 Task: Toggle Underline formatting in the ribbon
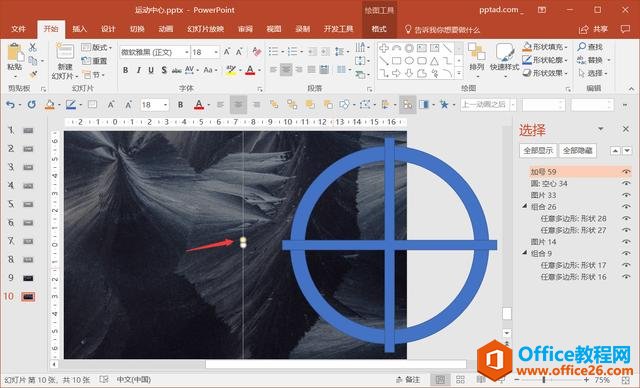tap(151, 70)
